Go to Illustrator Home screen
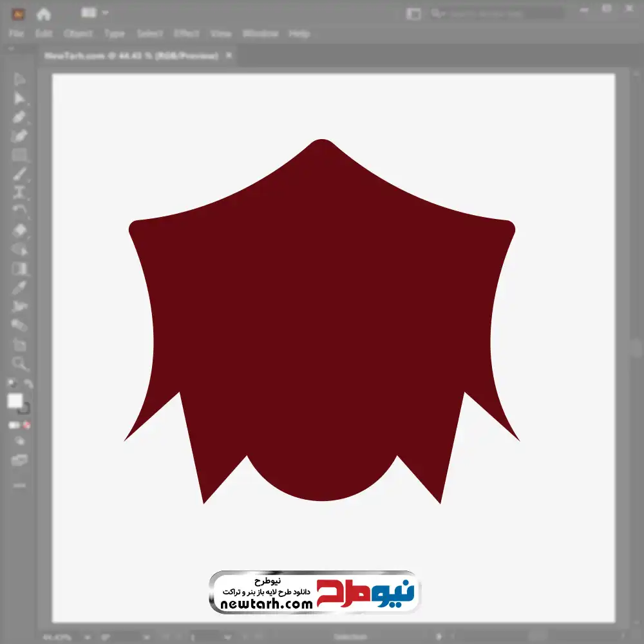The height and width of the screenshot is (644, 644). (x=44, y=14)
